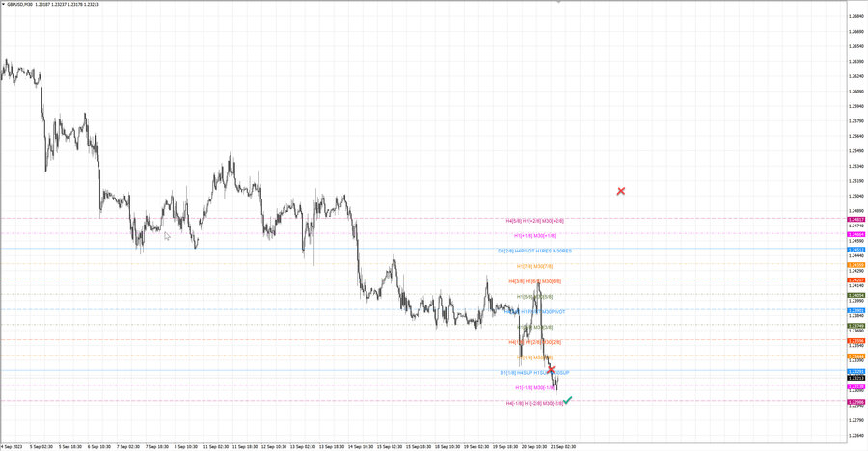
Task: Select the red X marker on the D1[1/8] H4SUP line
Action: click(x=551, y=368)
